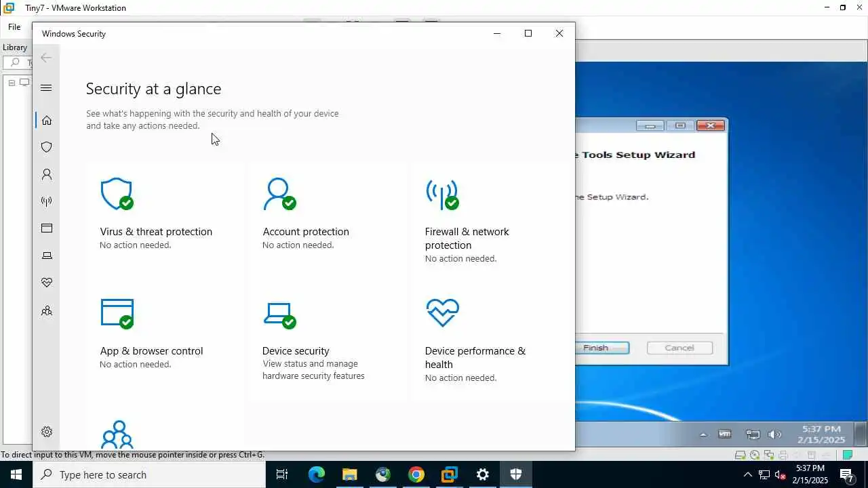
Task: Click Finish in the Tools Setup Wizard
Action: tap(602, 348)
